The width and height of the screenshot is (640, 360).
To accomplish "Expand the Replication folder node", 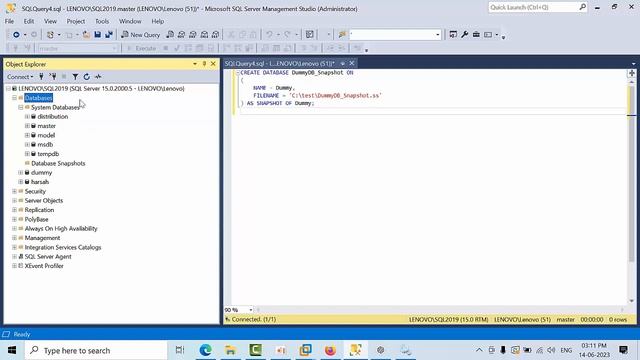I will 14,210.
